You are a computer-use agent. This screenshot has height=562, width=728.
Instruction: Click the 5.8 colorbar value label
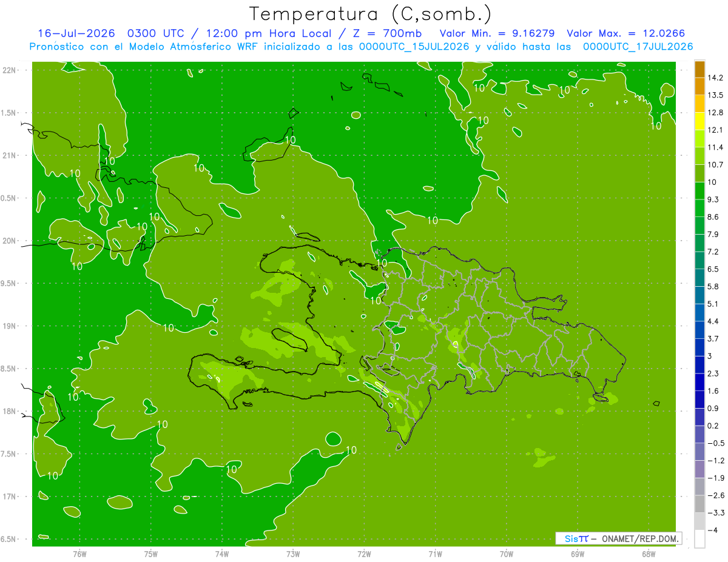pos(713,287)
